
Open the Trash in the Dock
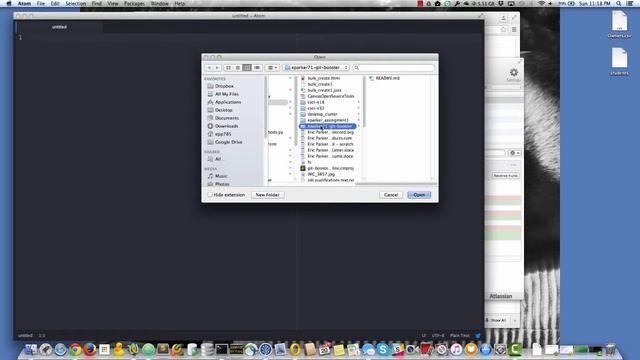coord(610,349)
